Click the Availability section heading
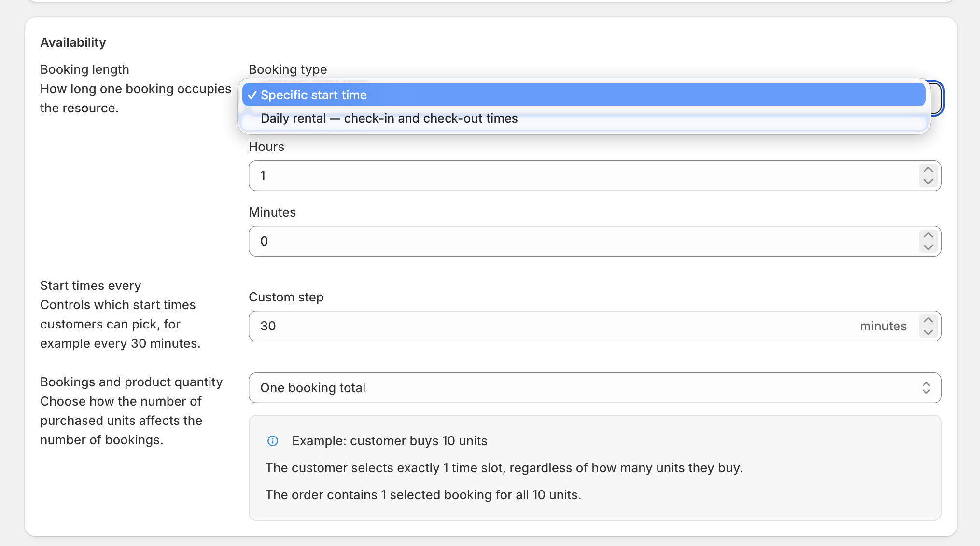The width and height of the screenshot is (980, 546). point(73,42)
